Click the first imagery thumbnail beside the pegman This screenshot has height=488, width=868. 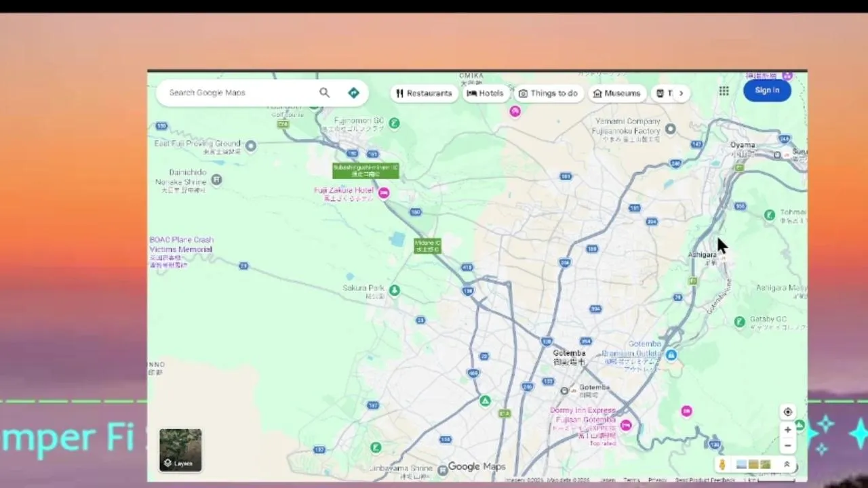pyautogui.click(x=741, y=464)
